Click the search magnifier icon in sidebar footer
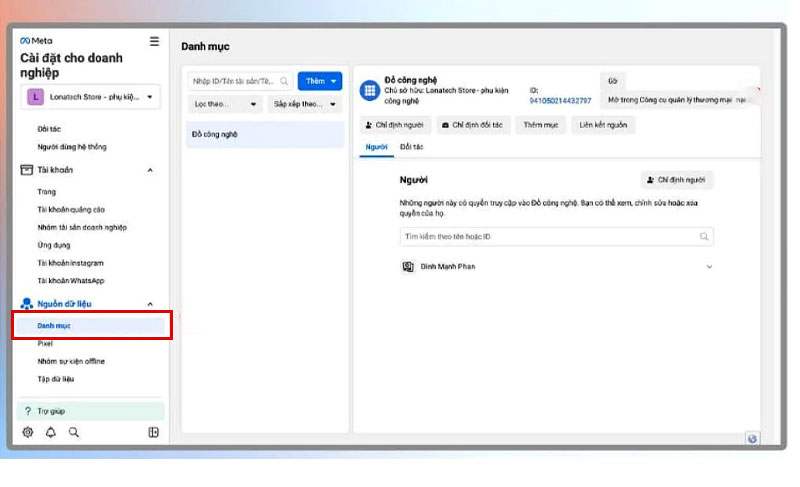 [73, 432]
